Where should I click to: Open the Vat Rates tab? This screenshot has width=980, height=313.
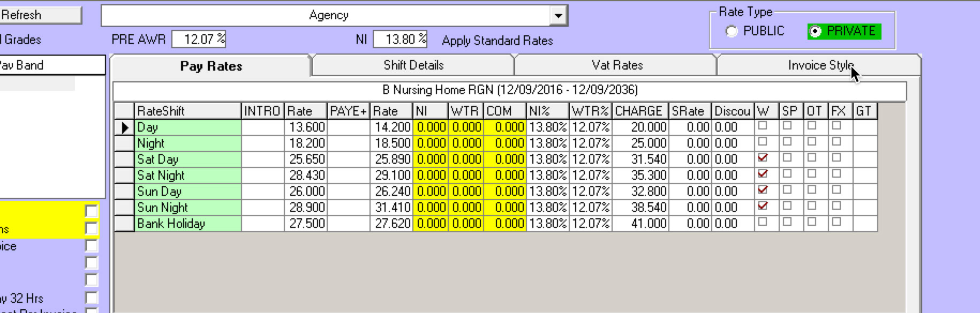616,65
